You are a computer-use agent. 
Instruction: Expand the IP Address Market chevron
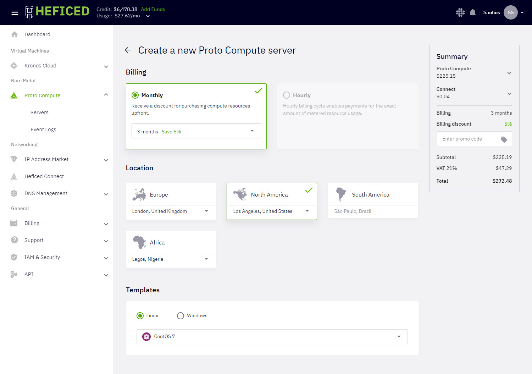coord(106,160)
